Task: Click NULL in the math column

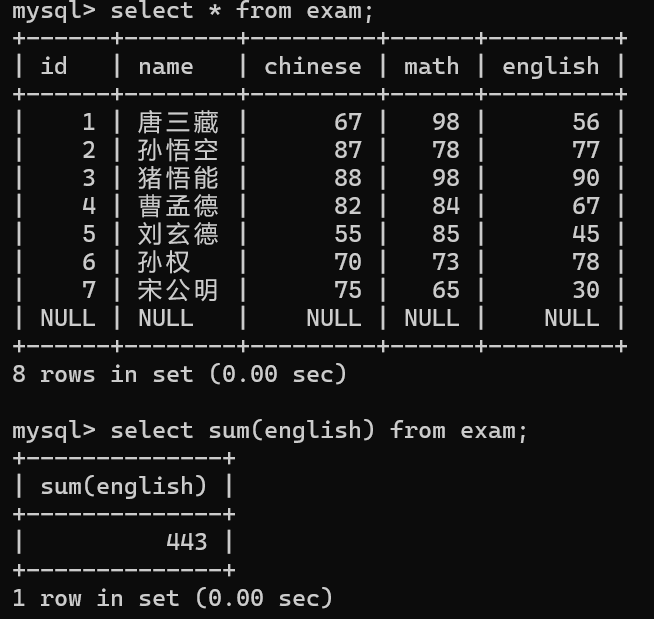Action: pyautogui.click(x=432, y=318)
